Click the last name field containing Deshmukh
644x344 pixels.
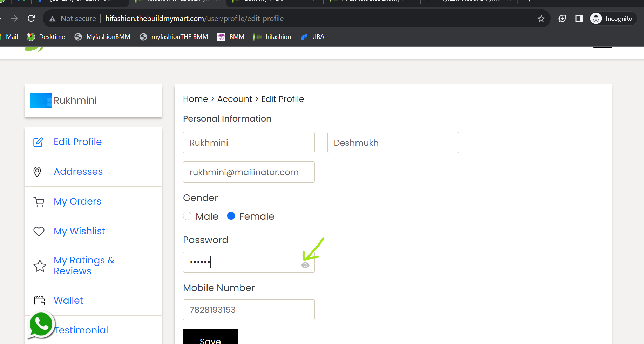[x=393, y=143]
